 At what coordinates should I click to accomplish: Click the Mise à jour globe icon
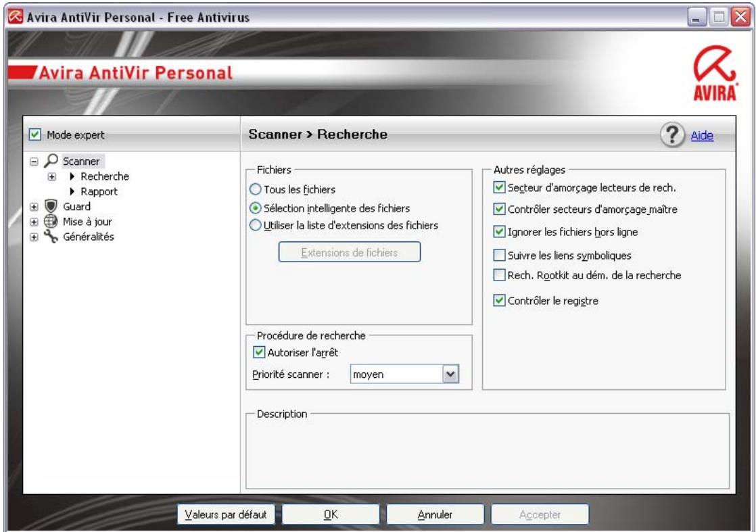click(51, 221)
